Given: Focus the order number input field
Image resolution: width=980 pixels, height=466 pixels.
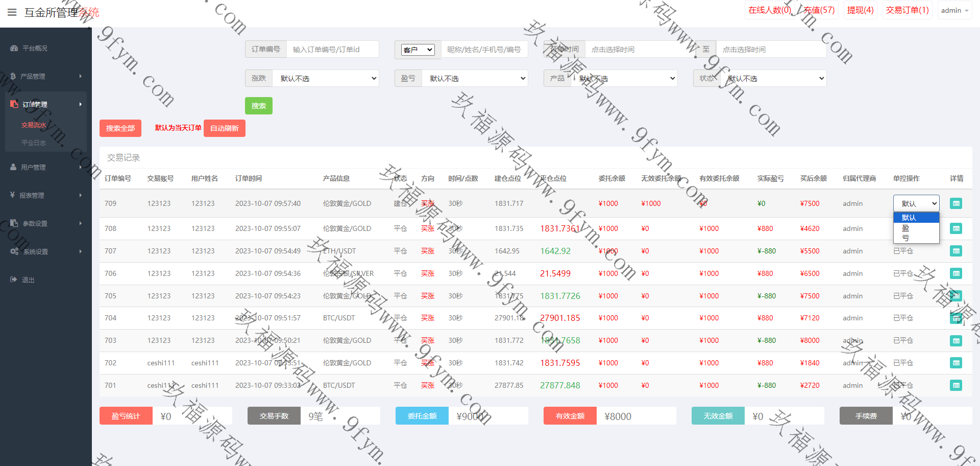Looking at the screenshot, I should pos(332,50).
